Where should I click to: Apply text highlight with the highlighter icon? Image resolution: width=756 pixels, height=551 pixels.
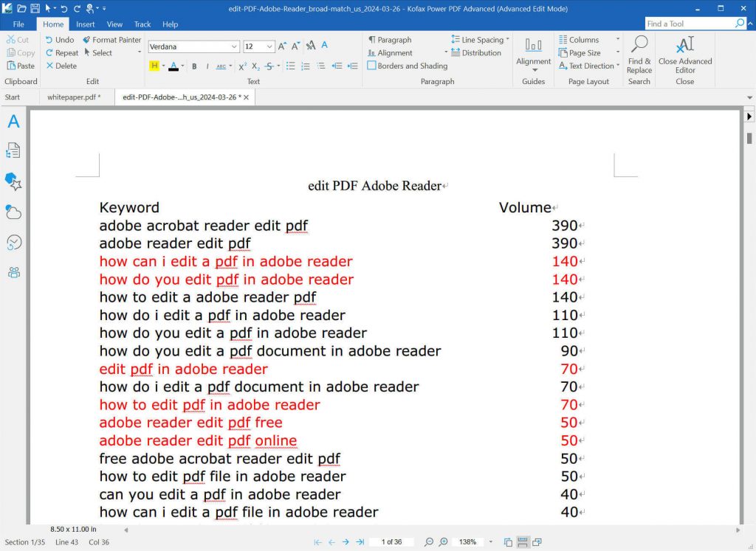click(154, 66)
